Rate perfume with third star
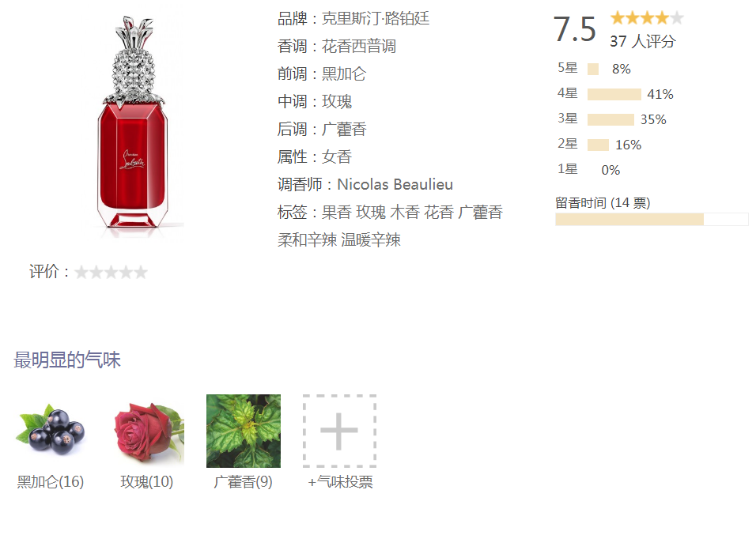 [x=112, y=273]
